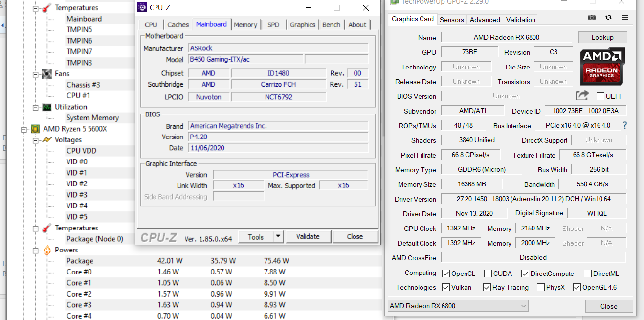The image size is (644, 320).
Task: Click the Driver Version value field
Action: tap(533, 199)
